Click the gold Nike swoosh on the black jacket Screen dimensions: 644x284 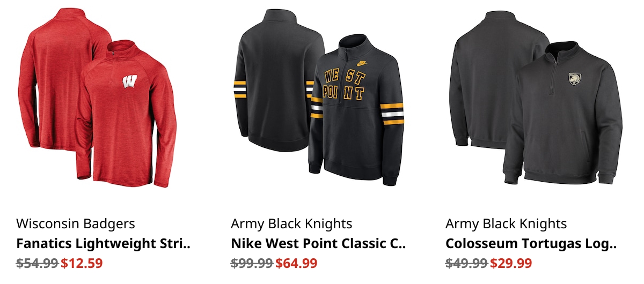point(363,63)
